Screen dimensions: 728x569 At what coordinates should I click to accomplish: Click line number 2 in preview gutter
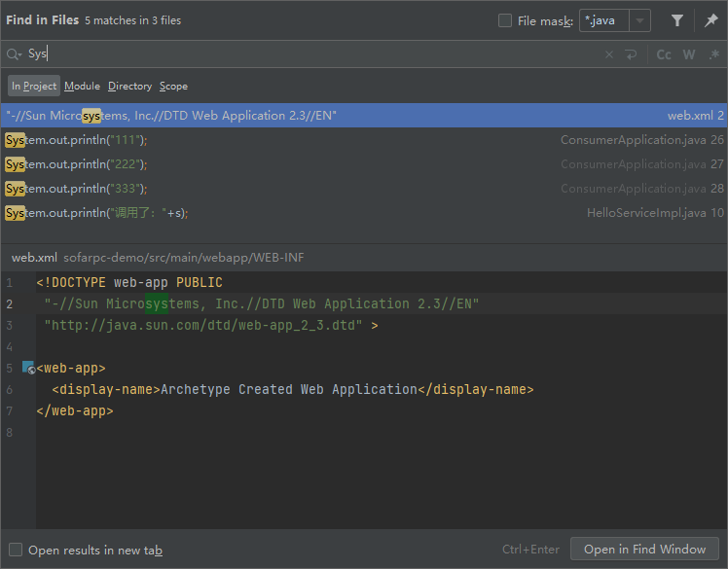coord(10,304)
